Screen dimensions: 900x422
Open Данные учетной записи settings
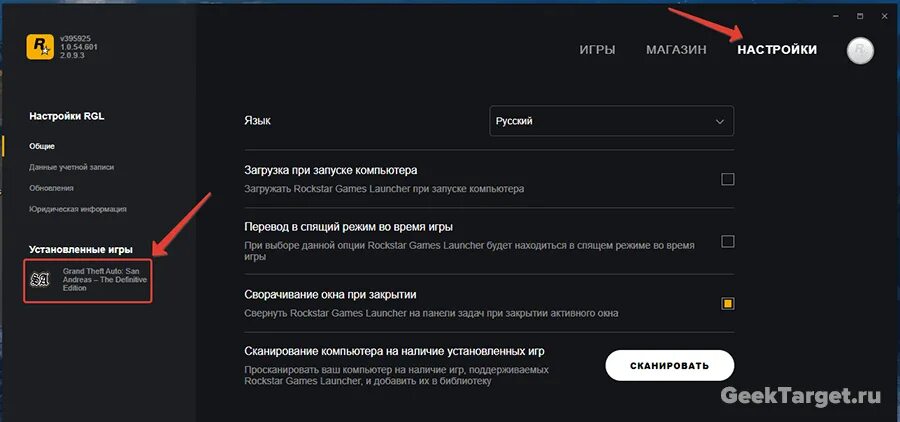(x=71, y=167)
